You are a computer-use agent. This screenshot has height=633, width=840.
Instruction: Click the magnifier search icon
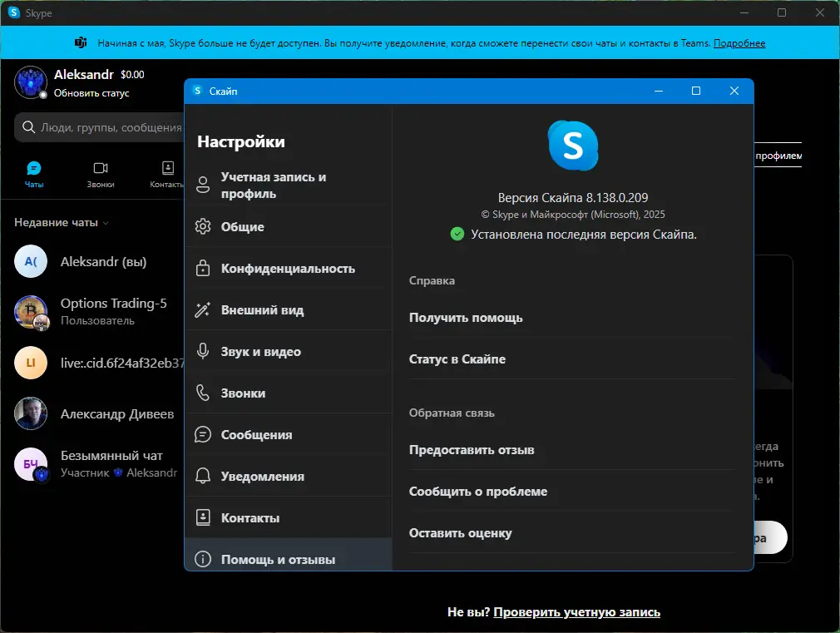click(x=28, y=127)
